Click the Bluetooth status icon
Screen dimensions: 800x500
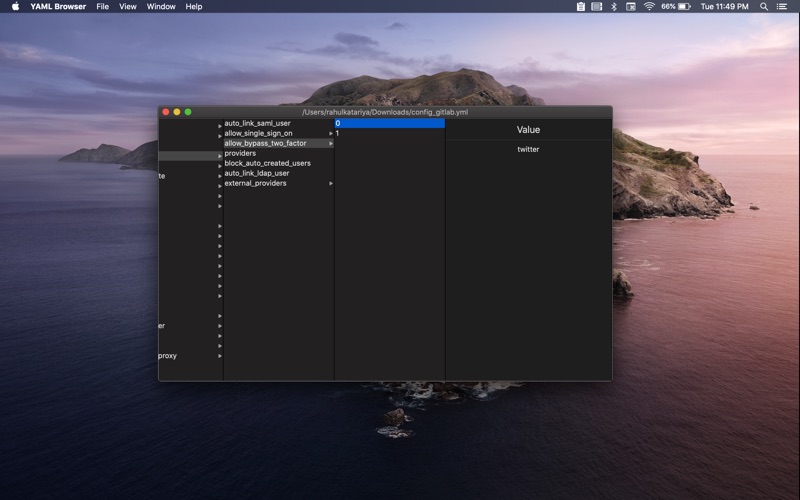[614, 7]
